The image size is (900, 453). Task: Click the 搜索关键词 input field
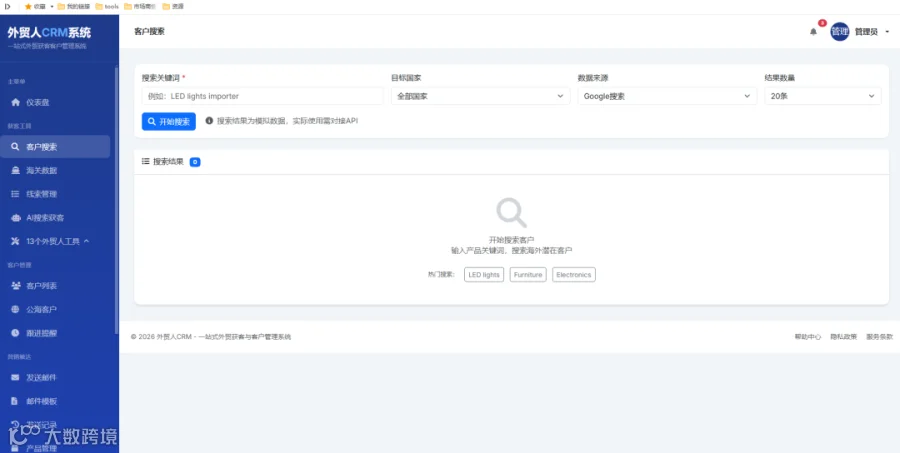pos(262,96)
